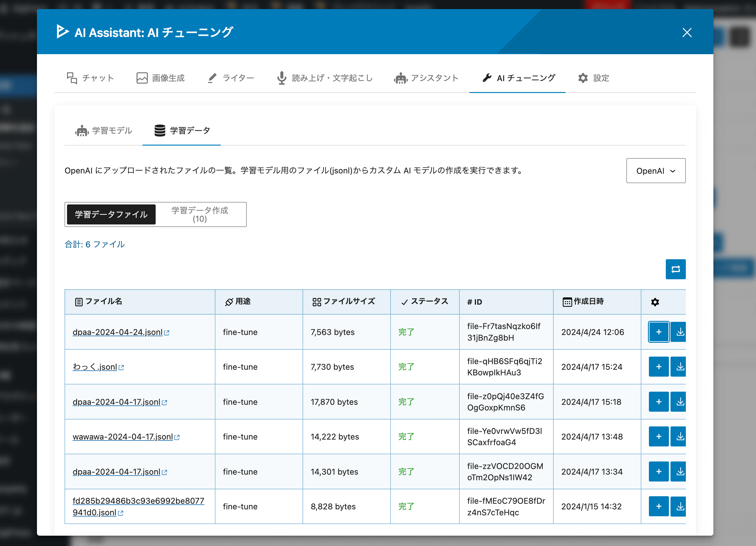Image resolution: width=756 pixels, height=546 pixels.
Task: Select the 学習データ sub-tab
Action: coord(182,130)
